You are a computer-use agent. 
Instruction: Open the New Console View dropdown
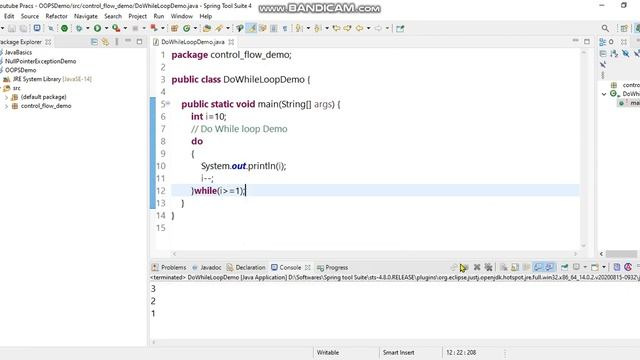(x=604, y=267)
